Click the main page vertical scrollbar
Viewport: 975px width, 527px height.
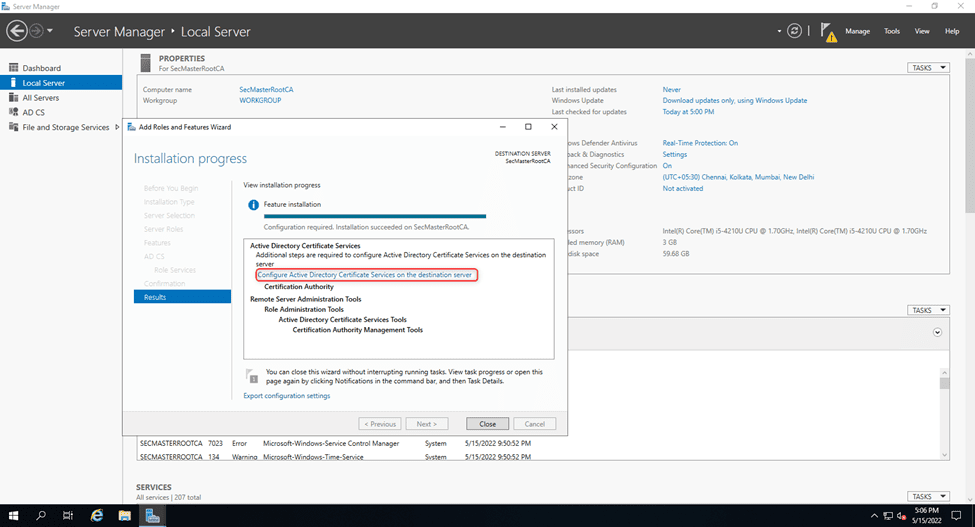pos(970,137)
